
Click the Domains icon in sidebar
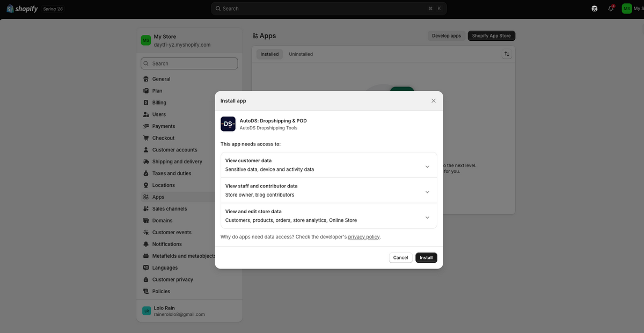coord(146,221)
